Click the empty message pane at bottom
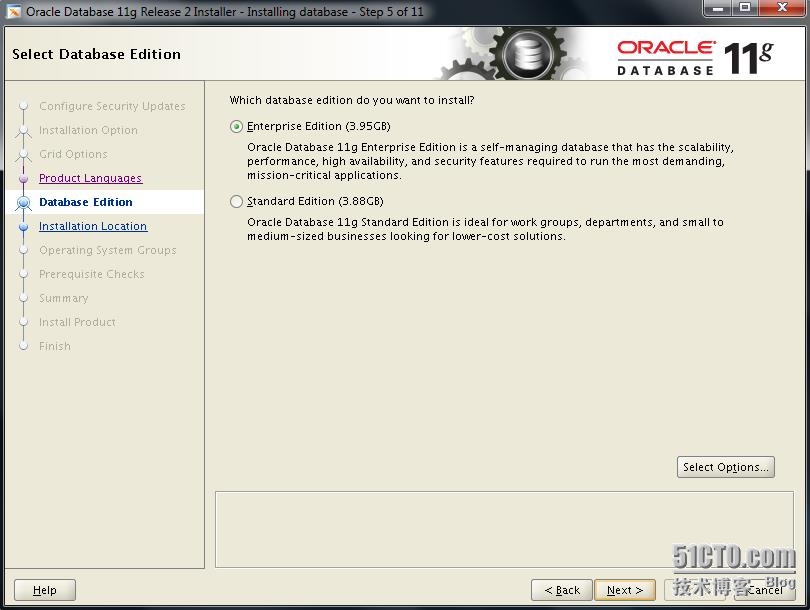Screen dimensions: 810x610 tap(504, 529)
